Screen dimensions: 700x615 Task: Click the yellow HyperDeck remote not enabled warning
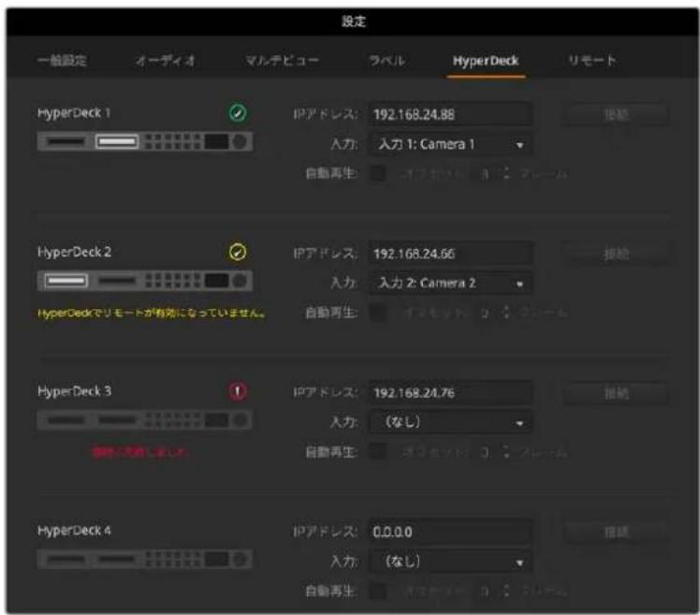click(x=152, y=313)
